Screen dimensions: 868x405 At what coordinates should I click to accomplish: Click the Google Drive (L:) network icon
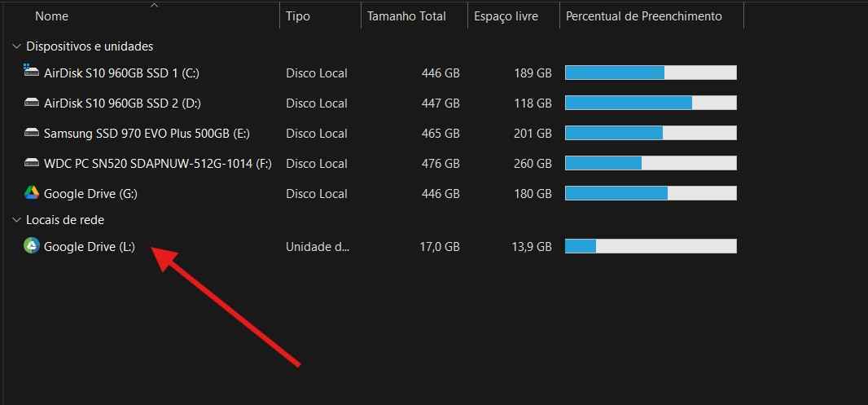(32, 246)
